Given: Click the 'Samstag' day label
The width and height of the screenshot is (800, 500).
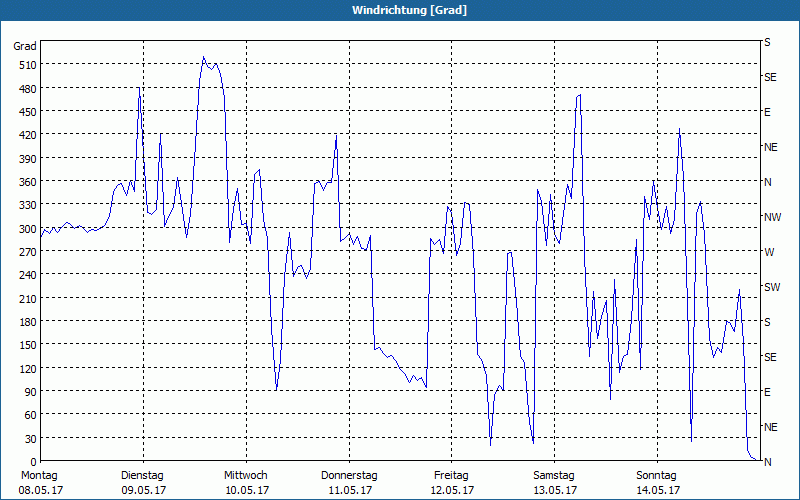Looking at the screenshot, I should coord(554,476).
